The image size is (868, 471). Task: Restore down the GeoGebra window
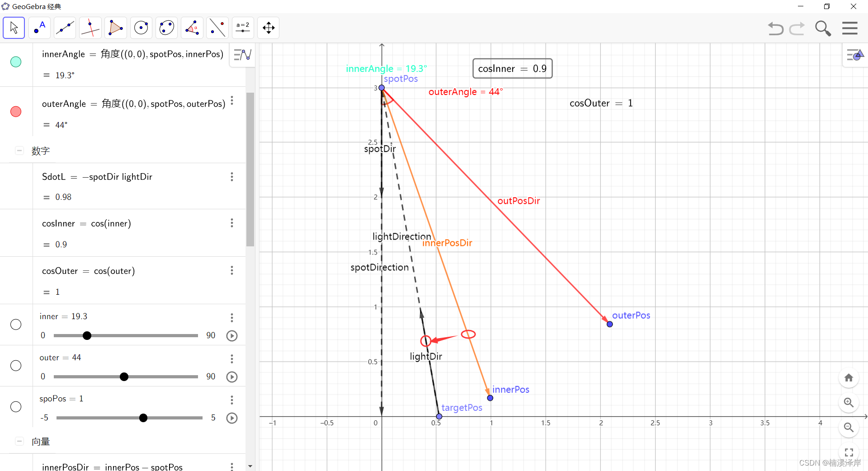pyautogui.click(x=827, y=6)
